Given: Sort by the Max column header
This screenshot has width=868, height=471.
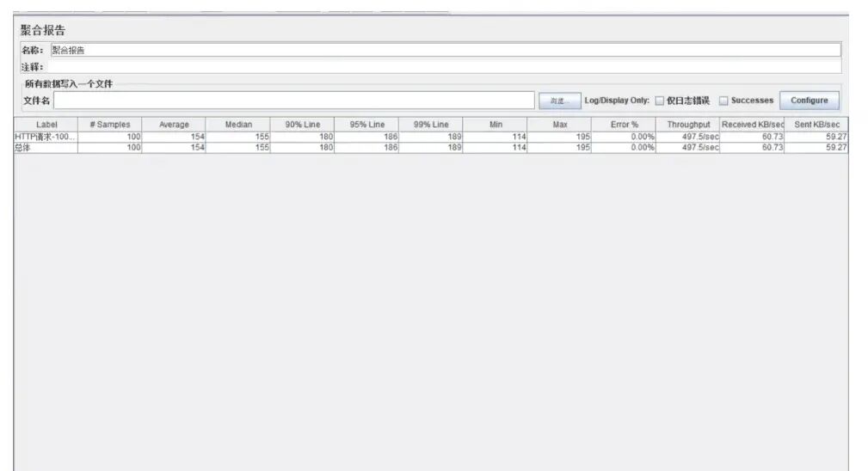Looking at the screenshot, I should tap(559, 125).
